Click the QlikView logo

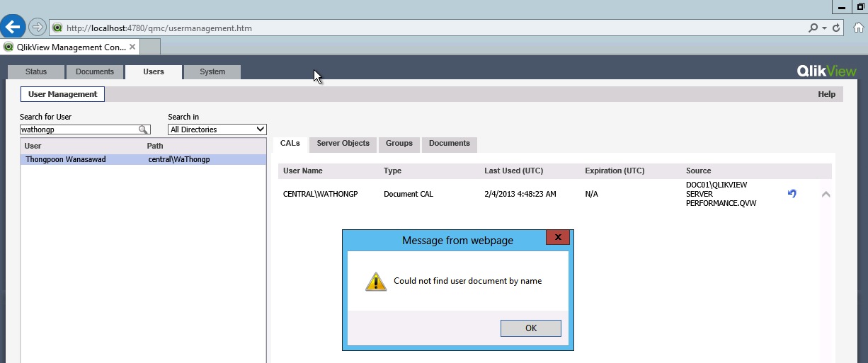(x=827, y=71)
